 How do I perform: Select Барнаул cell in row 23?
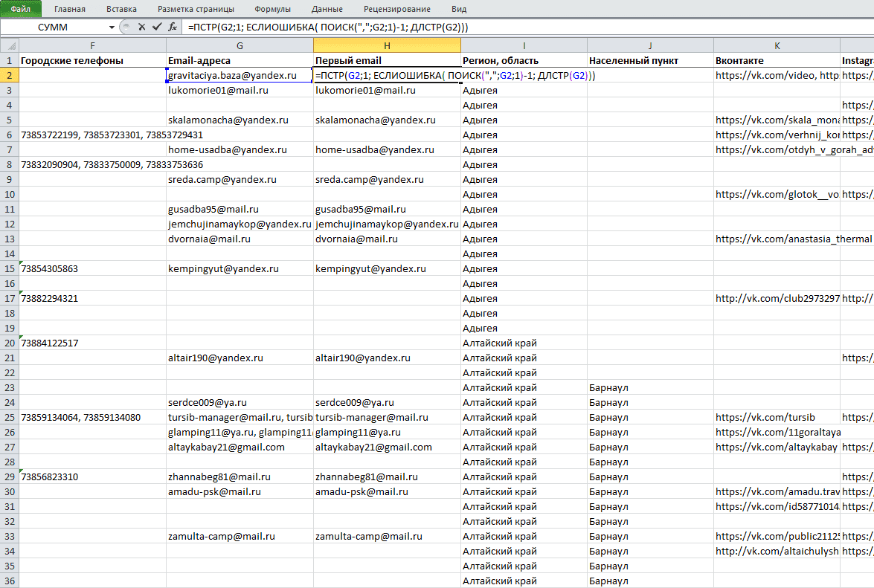tap(651, 387)
